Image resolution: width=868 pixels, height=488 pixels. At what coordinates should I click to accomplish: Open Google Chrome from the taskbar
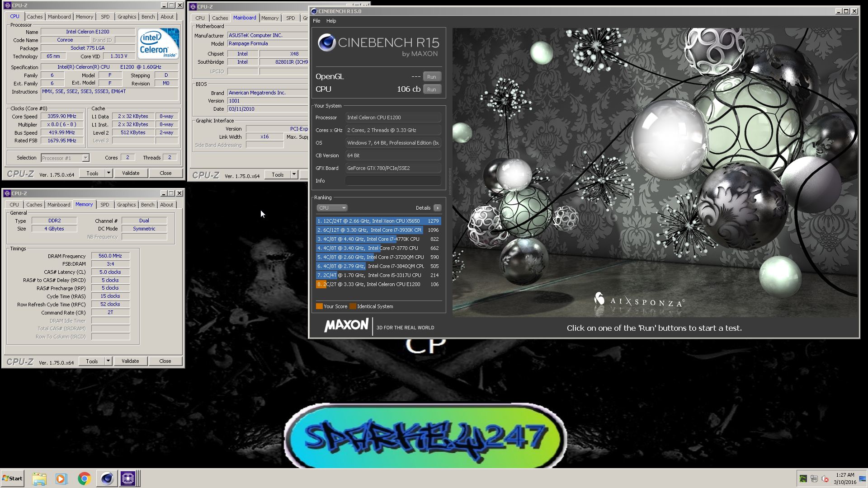(x=84, y=479)
